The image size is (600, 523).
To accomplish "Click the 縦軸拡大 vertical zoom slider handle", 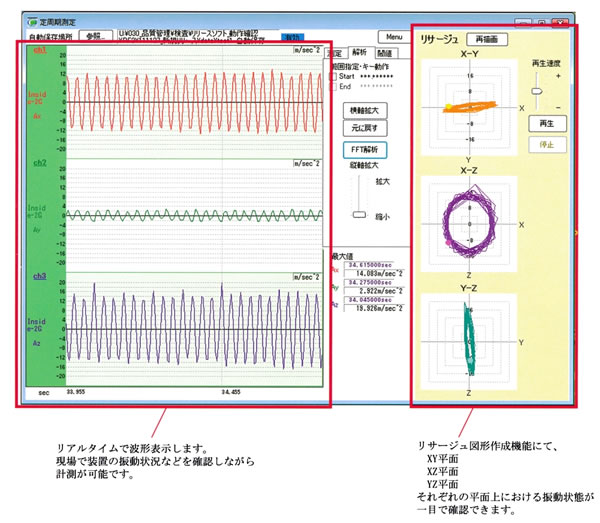I will (358, 214).
